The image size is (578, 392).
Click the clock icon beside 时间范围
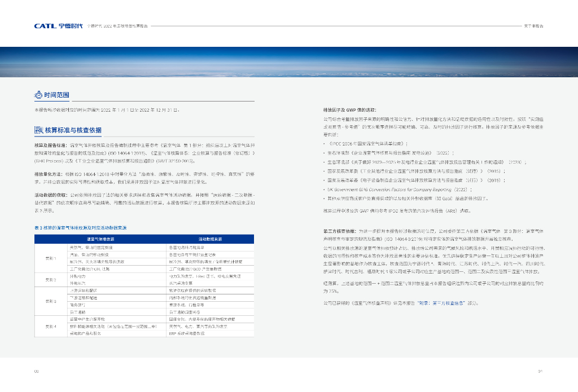click(x=38, y=95)
